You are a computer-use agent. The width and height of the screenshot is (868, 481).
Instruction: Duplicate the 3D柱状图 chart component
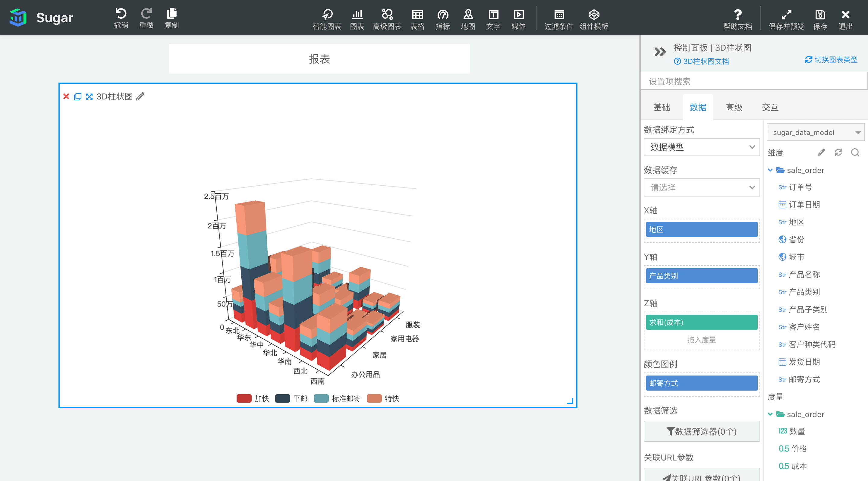coord(77,97)
